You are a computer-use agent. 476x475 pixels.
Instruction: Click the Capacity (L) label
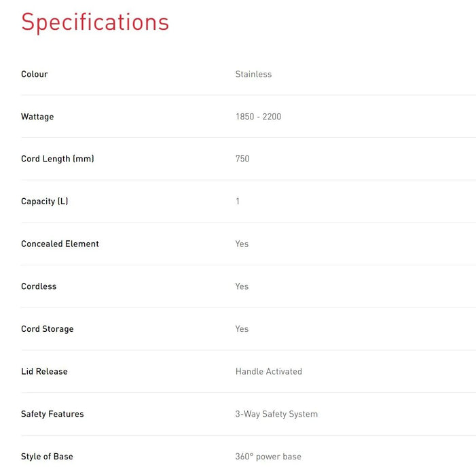pos(45,202)
